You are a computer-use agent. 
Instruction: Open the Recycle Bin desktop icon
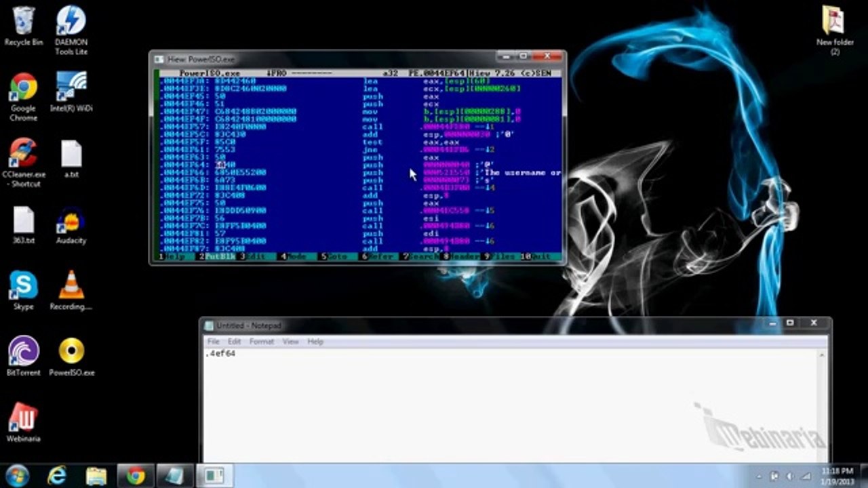pos(24,26)
